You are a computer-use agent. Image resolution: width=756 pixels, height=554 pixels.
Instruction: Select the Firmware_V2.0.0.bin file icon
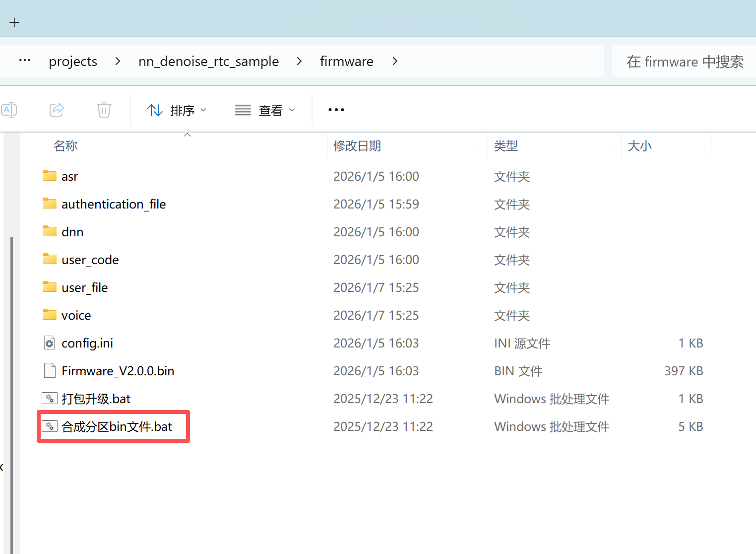point(50,371)
